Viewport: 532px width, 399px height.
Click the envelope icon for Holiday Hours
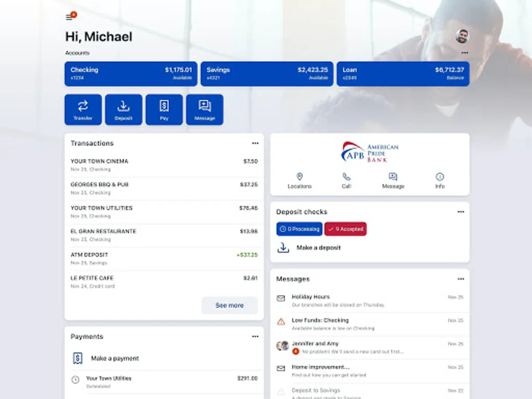click(x=281, y=299)
